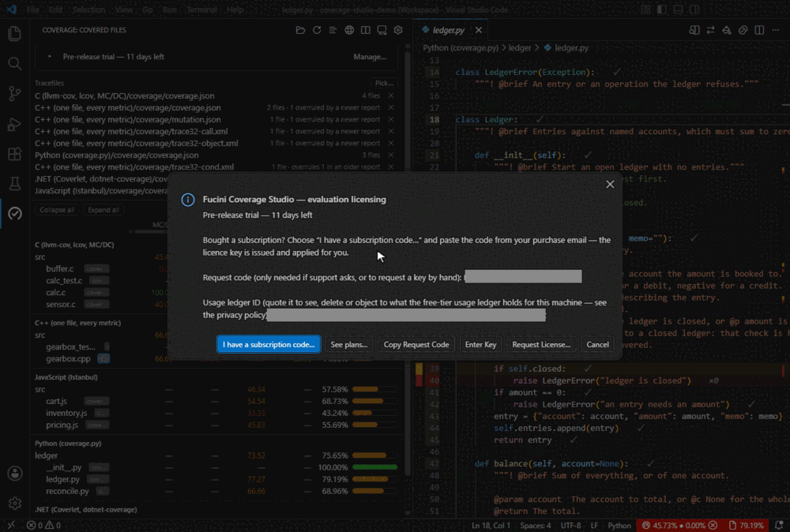The height and width of the screenshot is (532, 790).
Task: Click the linked circles icon in the editor toolbar
Action: click(x=743, y=30)
